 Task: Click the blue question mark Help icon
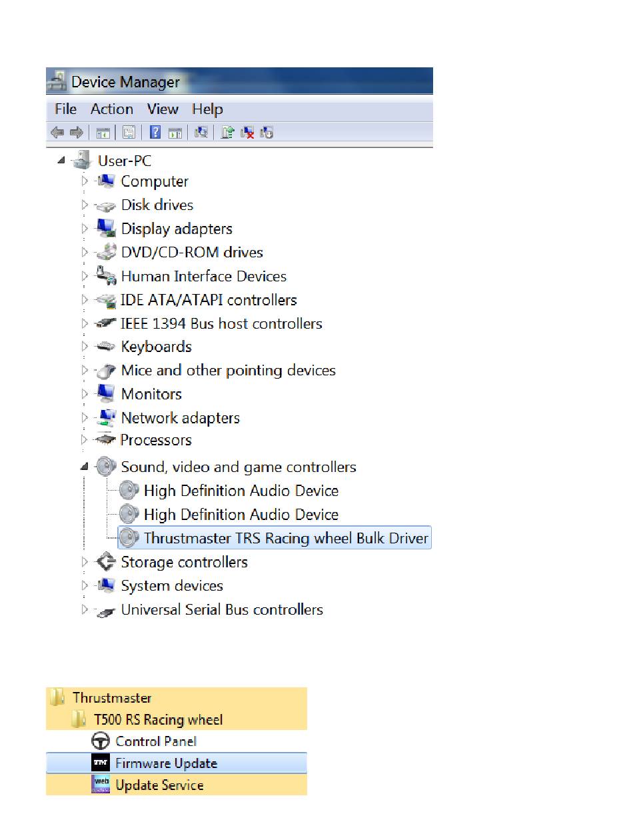click(x=155, y=133)
